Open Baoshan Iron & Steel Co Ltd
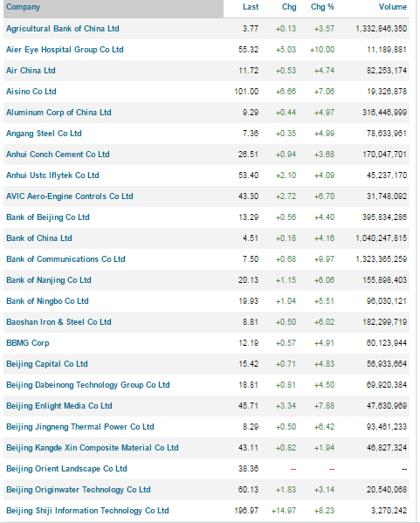The height and width of the screenshot is (523, 420). coord(59,322)
